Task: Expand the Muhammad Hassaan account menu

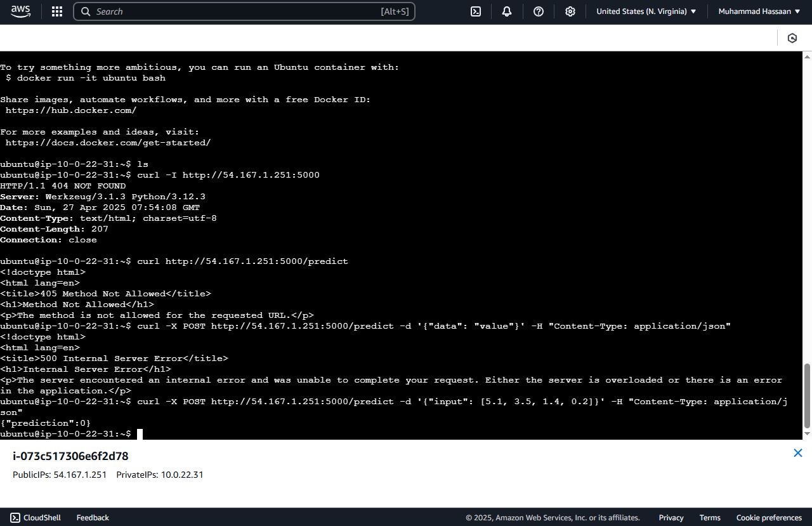Action: point(759,11)
